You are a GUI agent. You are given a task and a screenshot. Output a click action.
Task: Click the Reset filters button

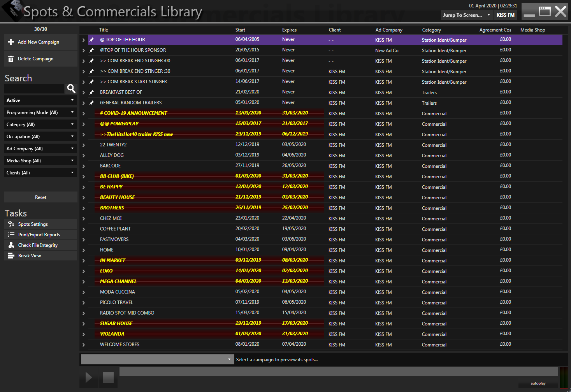pos(40,197)
